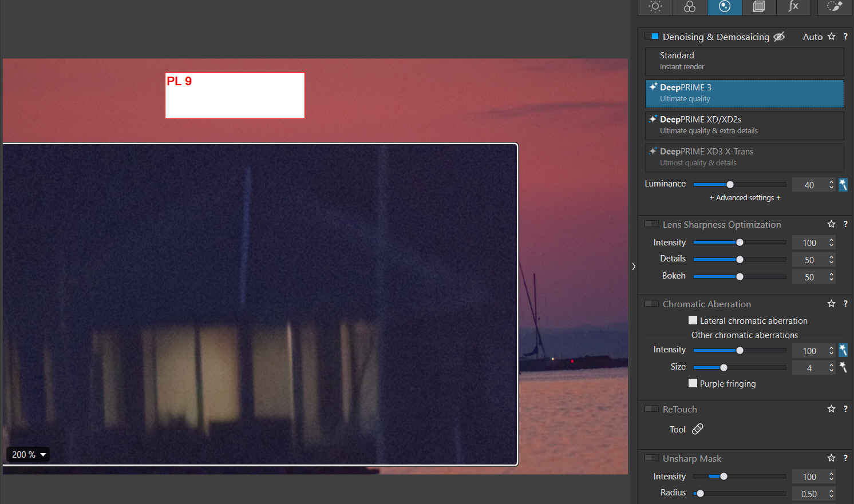Toggle the Unsharp Mask on/off switch
Image resolution: width=854 pixels, height=504 pixels.
(651, 458)
